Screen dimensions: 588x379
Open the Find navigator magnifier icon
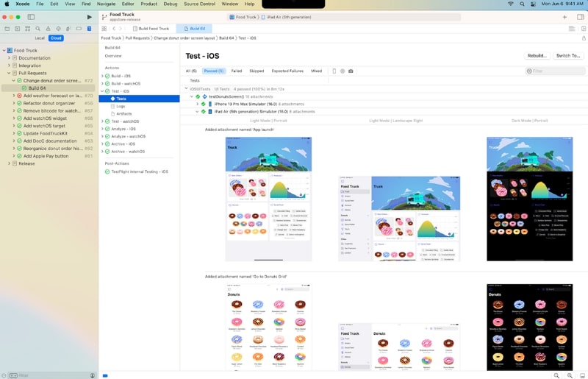click(x=38, y=29)
